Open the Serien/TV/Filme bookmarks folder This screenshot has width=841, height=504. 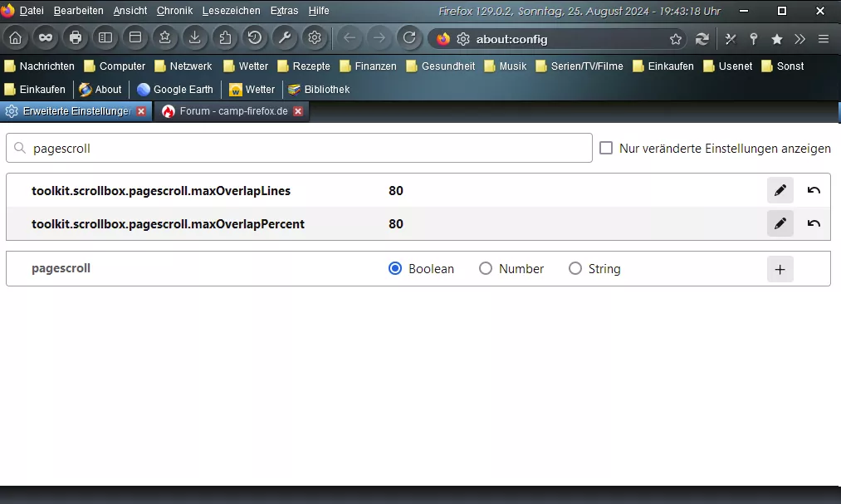tap(579, 66)
